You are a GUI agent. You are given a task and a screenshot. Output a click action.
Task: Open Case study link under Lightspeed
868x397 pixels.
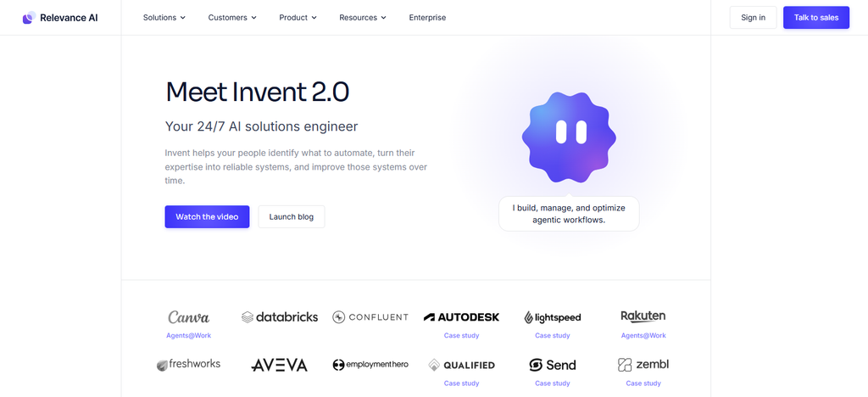553,336
